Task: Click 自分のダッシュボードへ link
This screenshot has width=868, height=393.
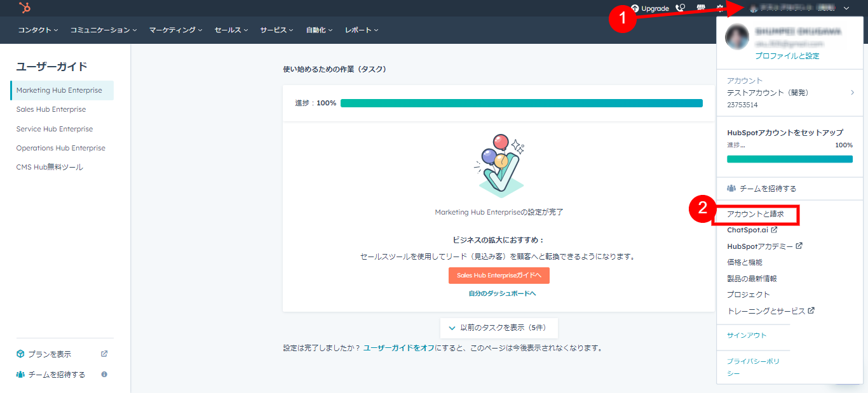Action: pos(502,293)
